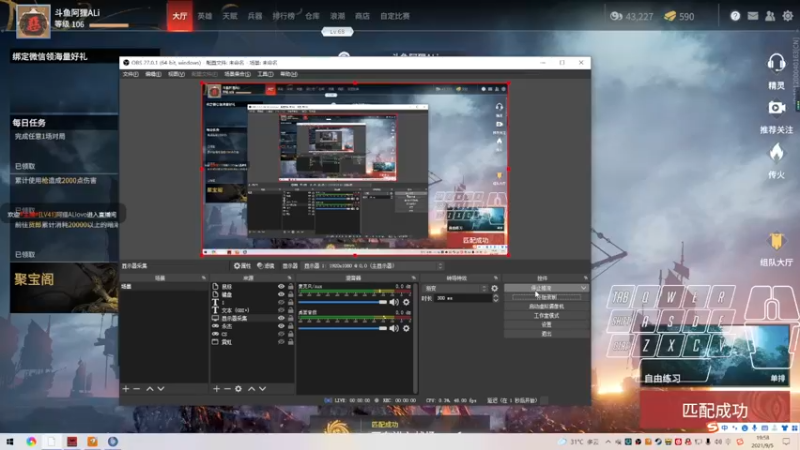Image resolution: width=800 pixels, height=450 pixels.
Task: Open the transition properties gear icon
Action: (x=494, y=288)
